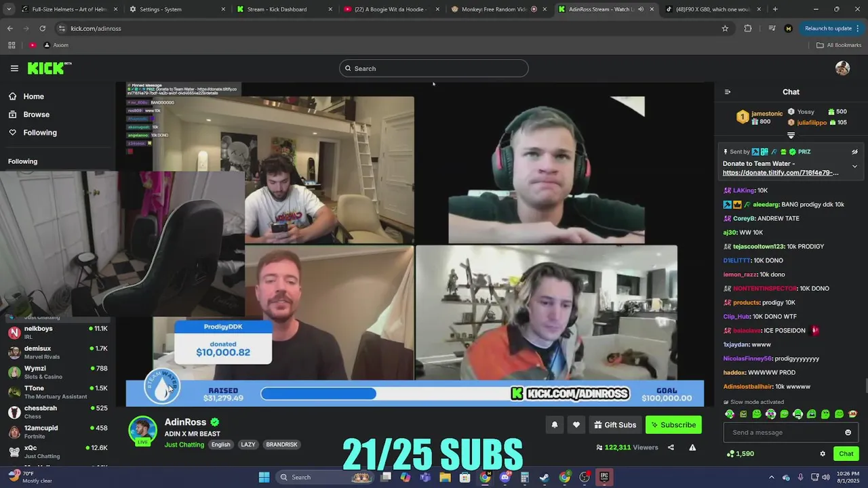
Task: Open the emoji picker in message box
Action: (848, 432)
